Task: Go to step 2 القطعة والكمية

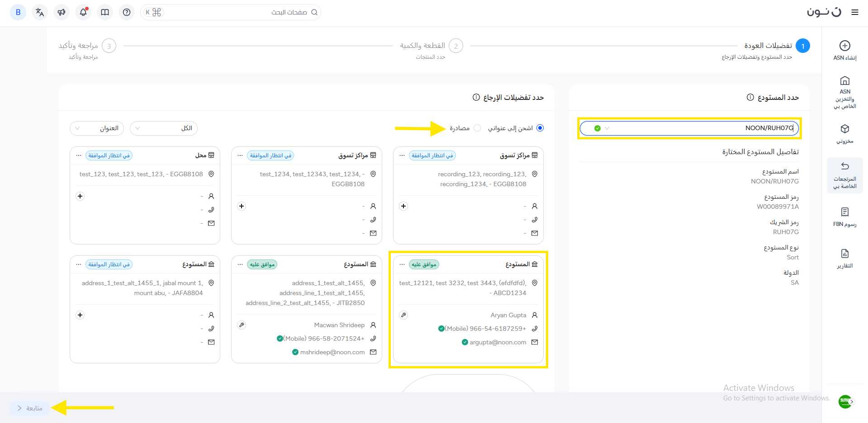Action: click(x=432, y=50)
